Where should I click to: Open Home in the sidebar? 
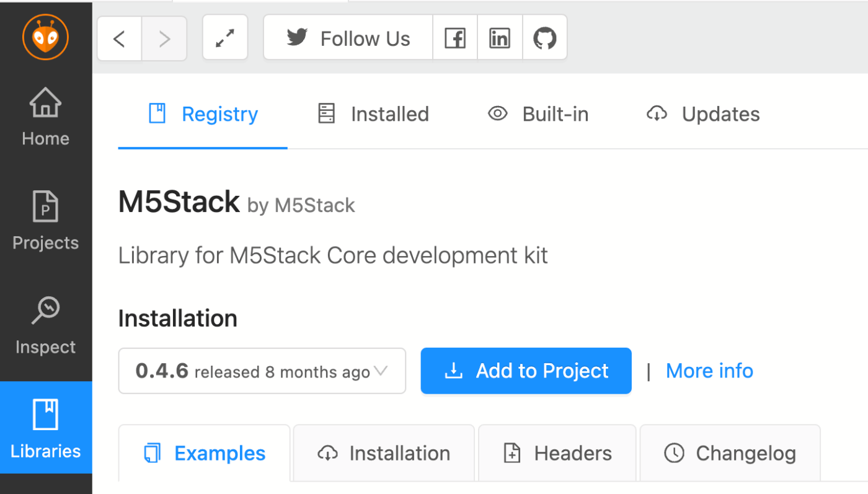pyautogui.click(x=46, y=118)
